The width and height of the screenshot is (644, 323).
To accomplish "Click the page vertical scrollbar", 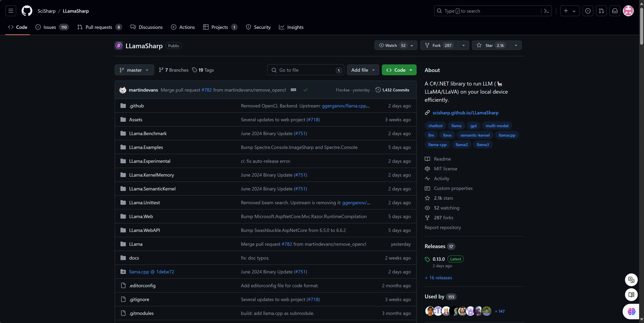I will [x=641, y=26].
